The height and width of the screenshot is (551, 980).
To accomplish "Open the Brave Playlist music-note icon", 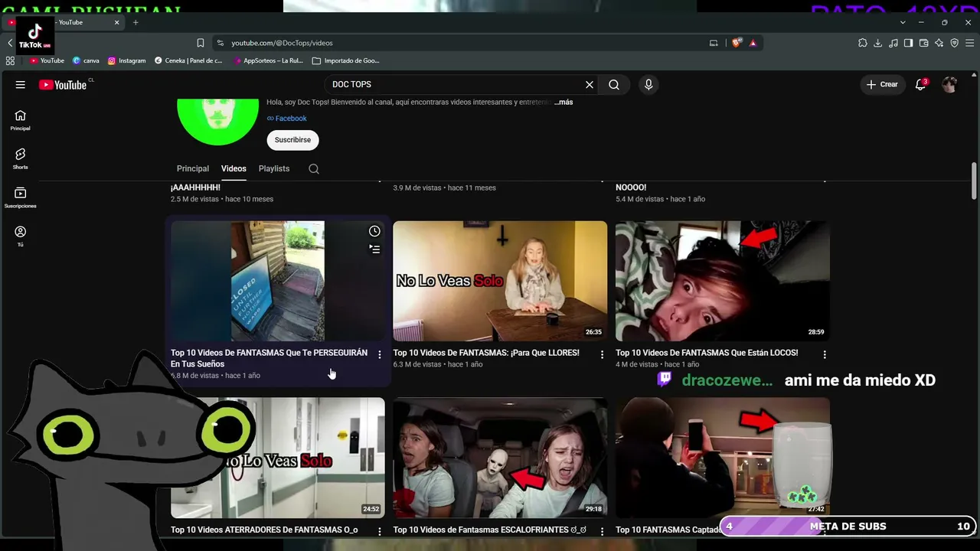I will pyautogui.click(x=893, y=43).
